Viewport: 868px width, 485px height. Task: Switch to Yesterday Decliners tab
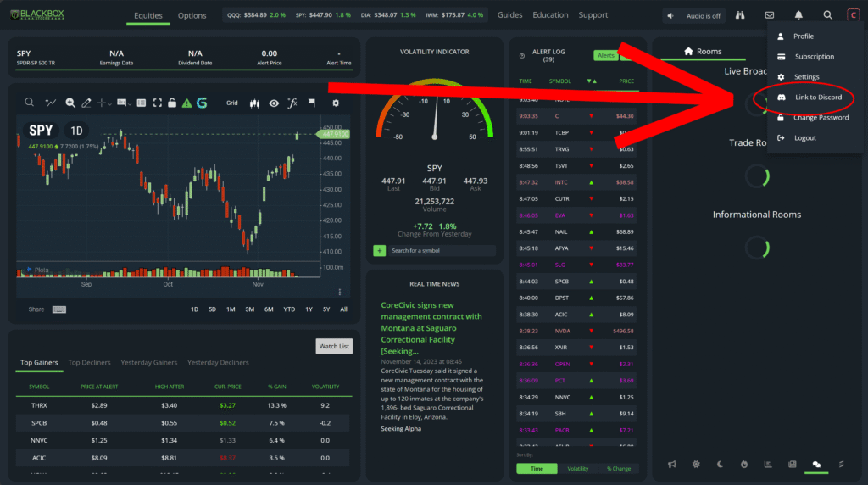(x=218, y=363)
